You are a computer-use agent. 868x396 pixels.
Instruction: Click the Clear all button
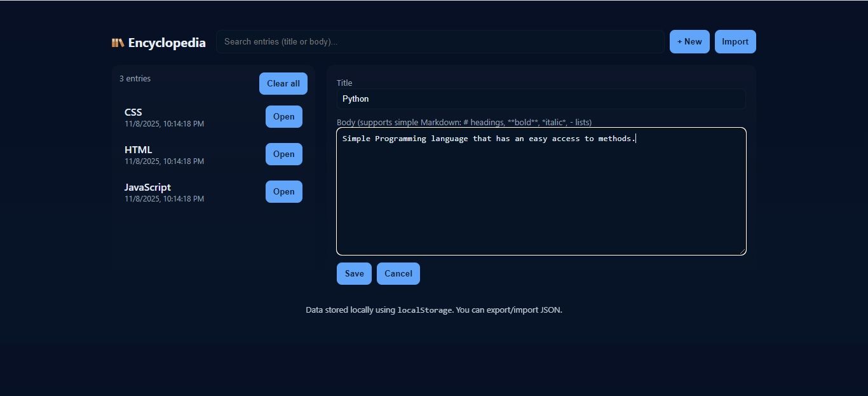click(x=283, y=84)
